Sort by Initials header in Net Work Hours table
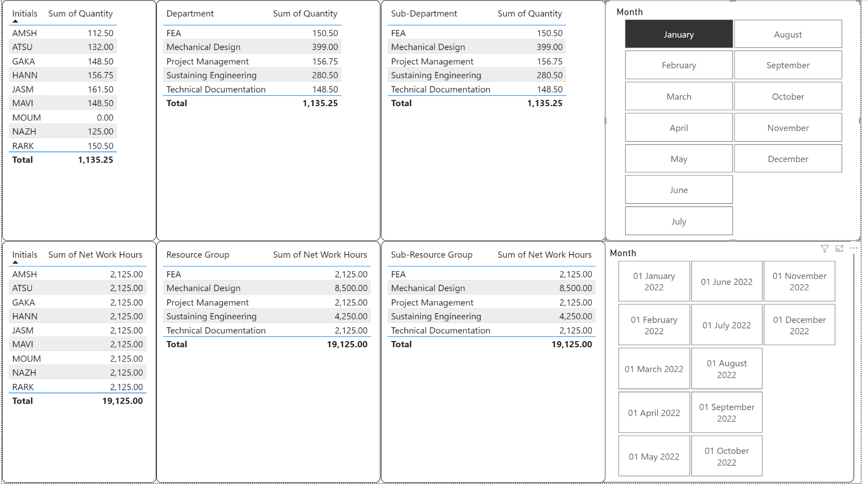 (25, 255)
